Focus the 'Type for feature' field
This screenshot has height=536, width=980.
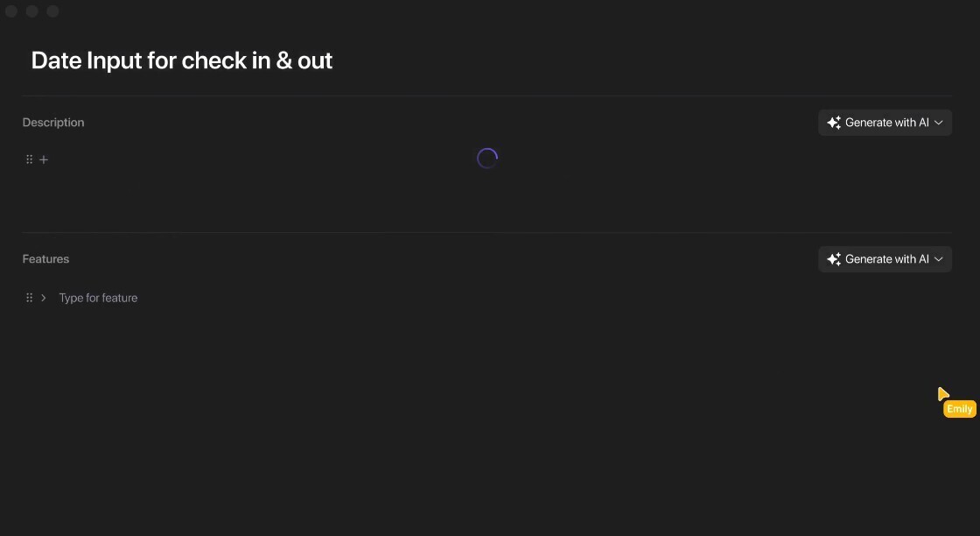(98, 298)
